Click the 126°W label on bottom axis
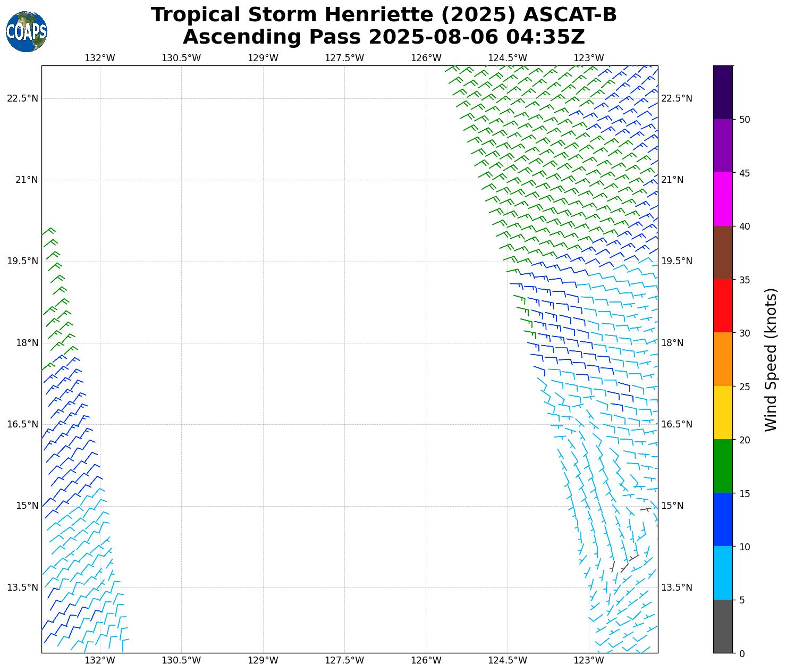Viewport: 786px width, 672px height. coord(426,661)
